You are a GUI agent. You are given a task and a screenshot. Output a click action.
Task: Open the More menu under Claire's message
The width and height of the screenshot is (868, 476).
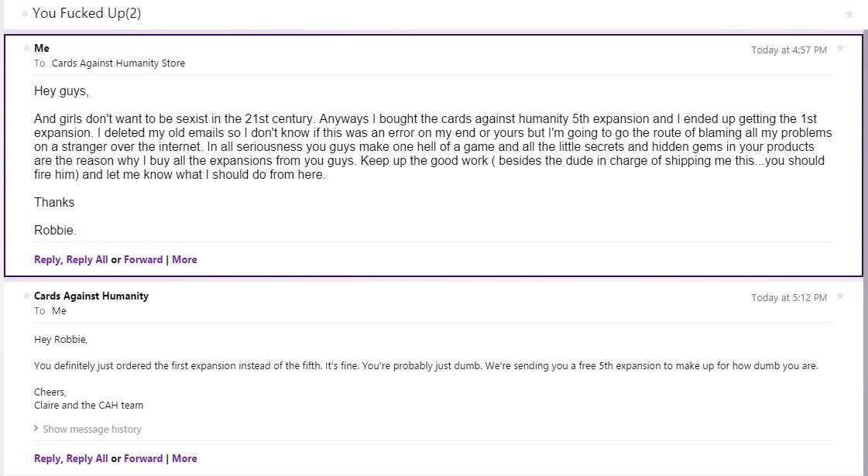pyautogui.click(x=184, y=458)
